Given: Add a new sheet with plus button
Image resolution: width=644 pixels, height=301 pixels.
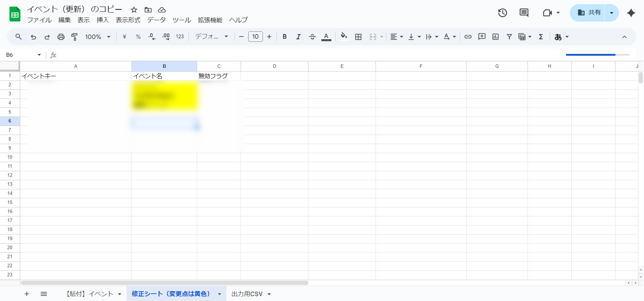Looking at the screenshot, I should coord(27,294).
